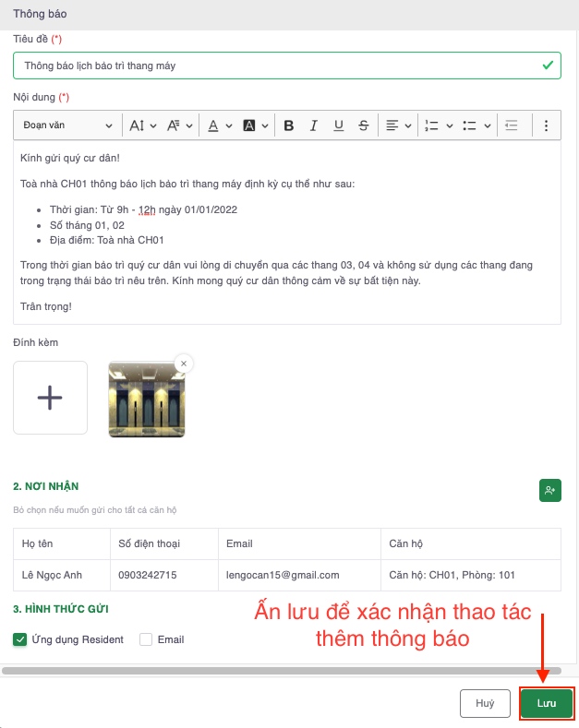The height and width of the screenshot is (728, 579).
Task: Apply italic formatting
Action: [x=314, y=125]
